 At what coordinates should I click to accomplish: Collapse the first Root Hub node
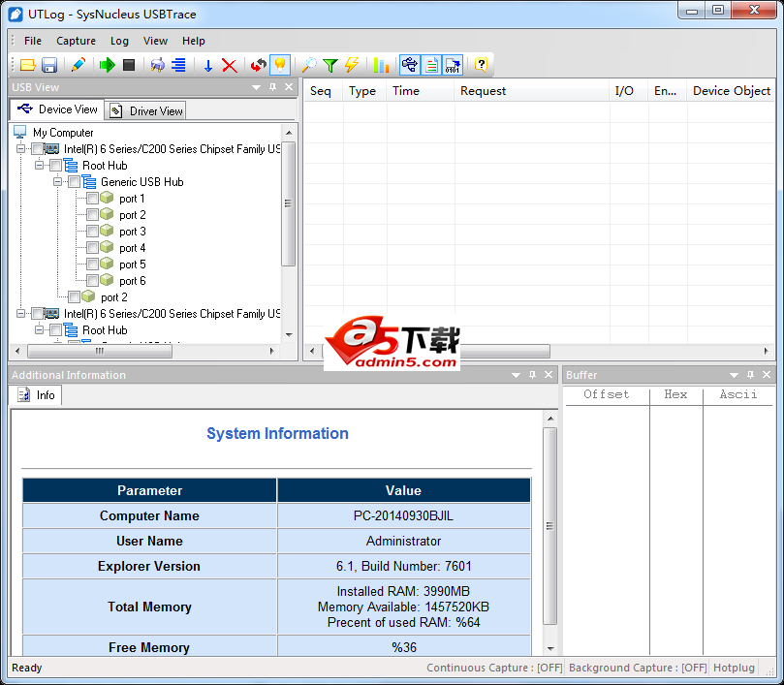[x=39, y=166]
